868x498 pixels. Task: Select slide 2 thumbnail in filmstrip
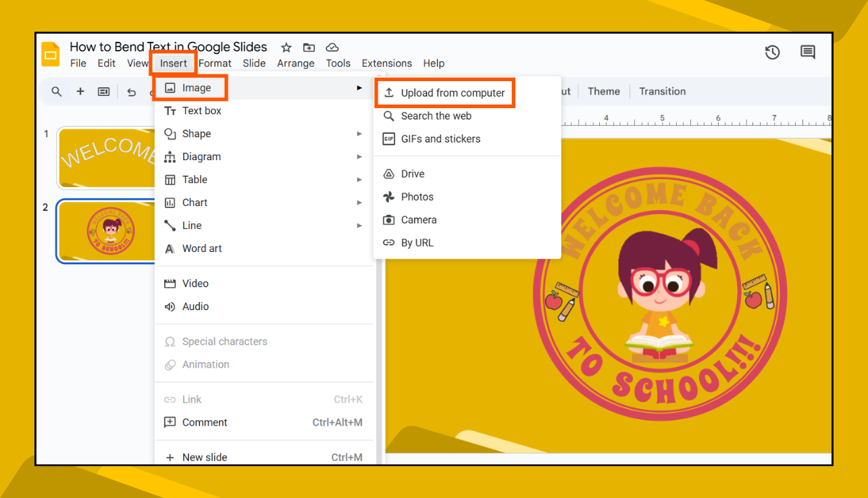tap(106, 231)
